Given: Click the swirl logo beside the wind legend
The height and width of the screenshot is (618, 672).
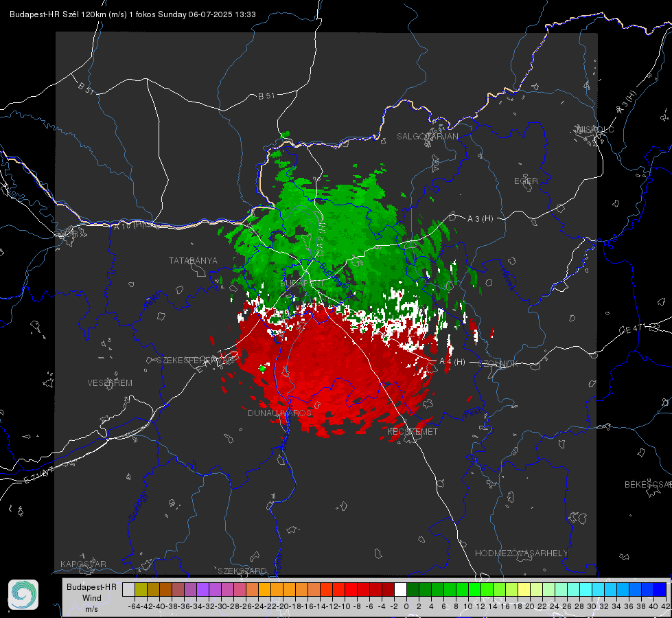Looking at the screenshot, I should point(23,595).
